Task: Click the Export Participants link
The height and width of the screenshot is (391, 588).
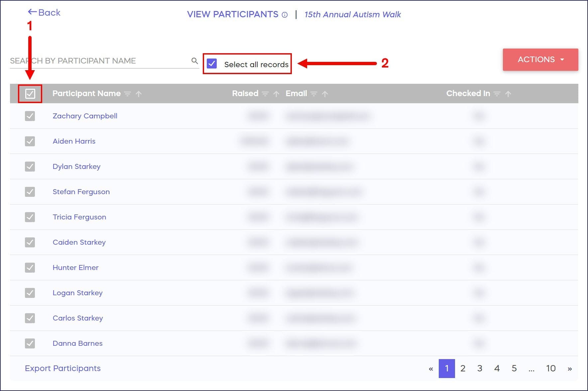Action: coord(62,368)
